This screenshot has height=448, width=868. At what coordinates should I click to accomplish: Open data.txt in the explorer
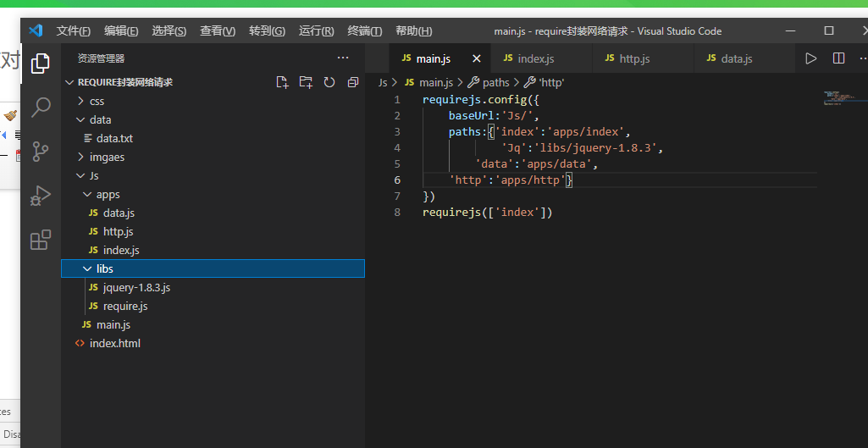pos(213,138)
